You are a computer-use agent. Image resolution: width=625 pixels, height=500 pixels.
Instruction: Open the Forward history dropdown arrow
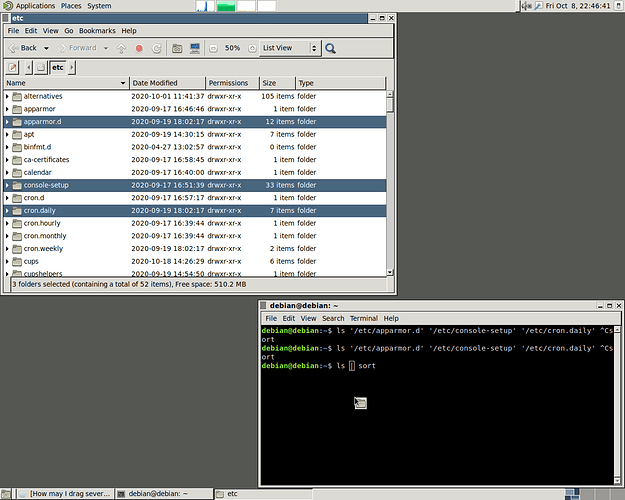106,48
